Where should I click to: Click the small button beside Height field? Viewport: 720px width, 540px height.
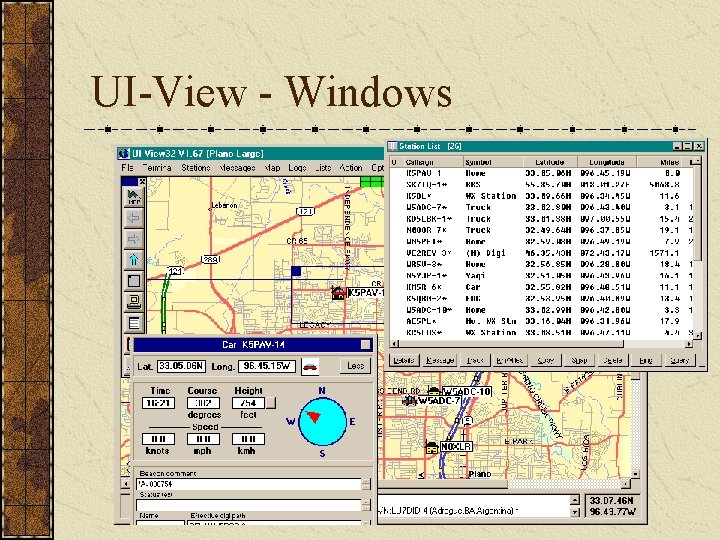pos(271,403)
